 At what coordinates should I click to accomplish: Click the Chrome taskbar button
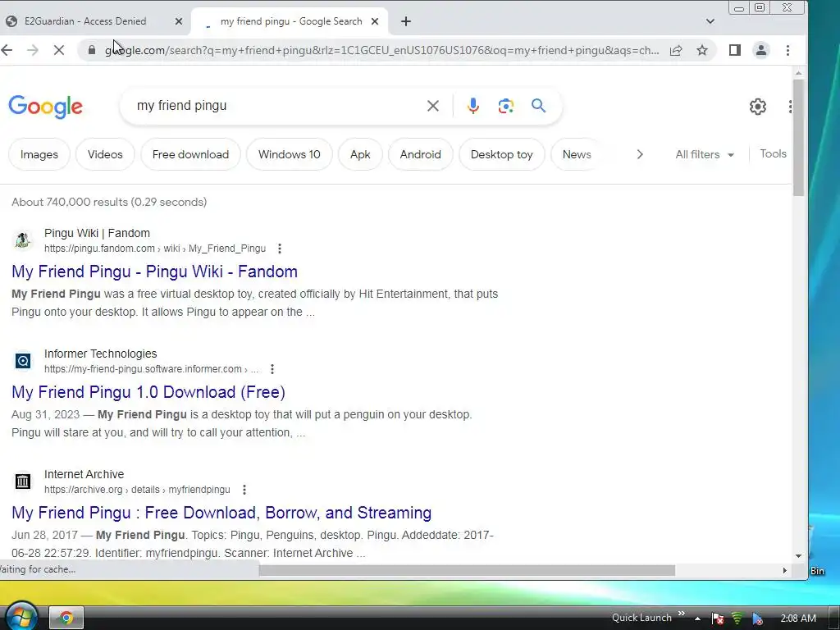pos(66,618)
